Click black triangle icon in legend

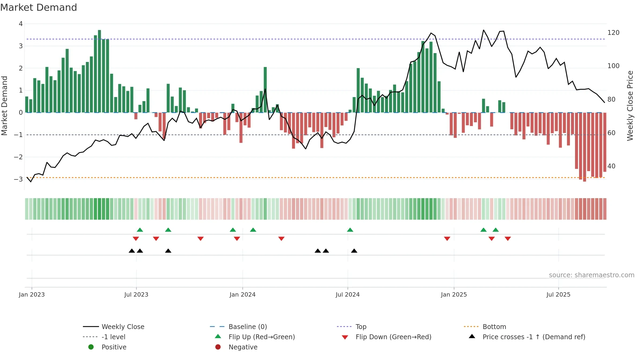[x=472, y=336]
